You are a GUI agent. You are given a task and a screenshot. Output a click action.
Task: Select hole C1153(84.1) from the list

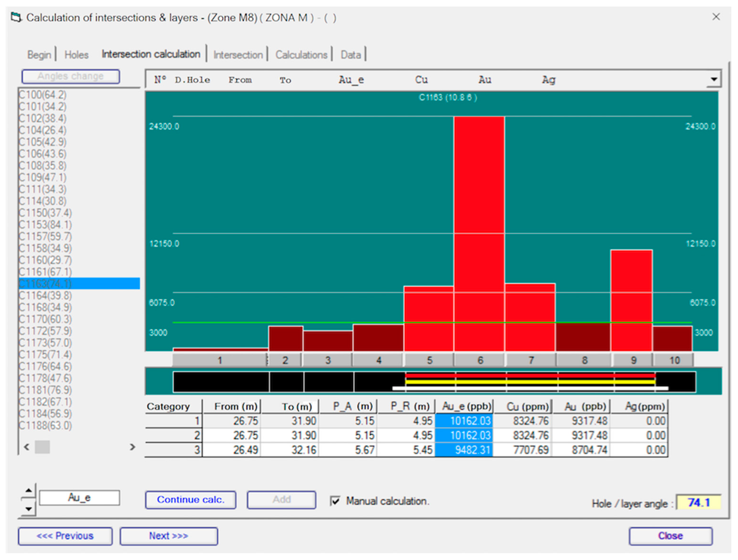45,225
